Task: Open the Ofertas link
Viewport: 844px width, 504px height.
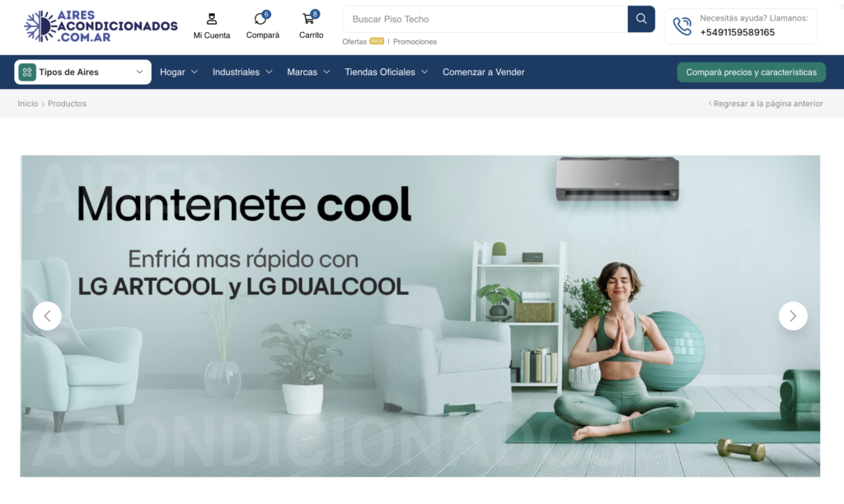Action: 354,41
